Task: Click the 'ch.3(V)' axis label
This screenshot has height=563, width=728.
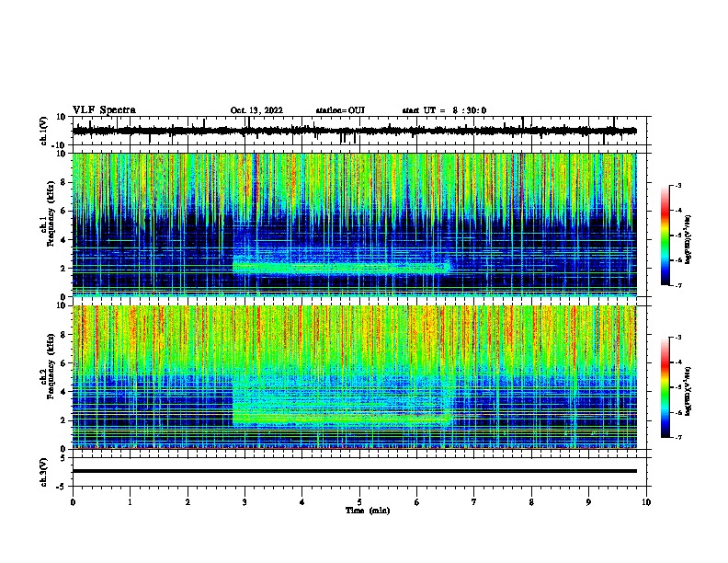Action: [44, 472]
